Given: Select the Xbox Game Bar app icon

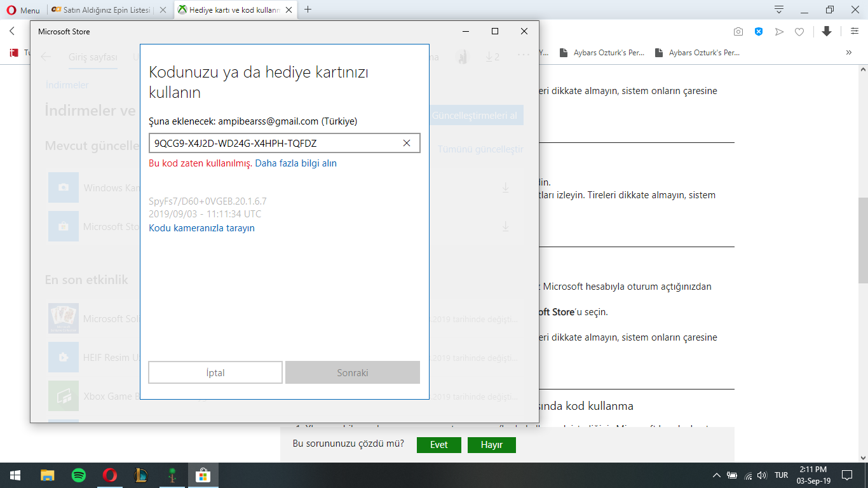Looking at the screenshot, I should [64, 396].
